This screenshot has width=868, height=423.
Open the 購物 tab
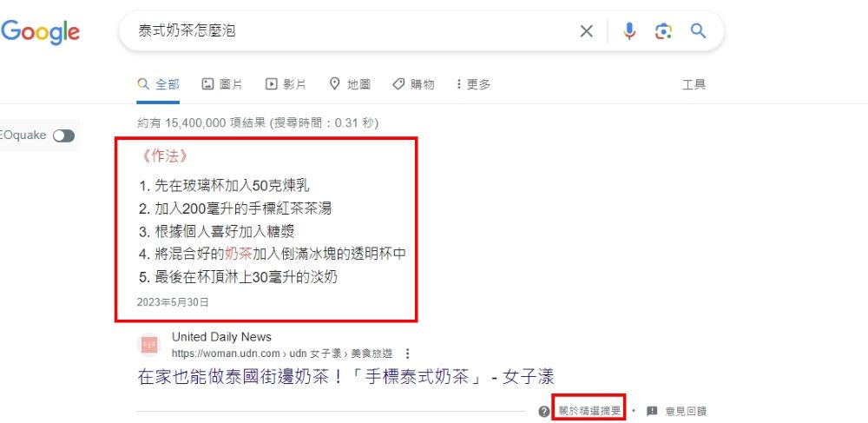click(x=413, y=84)
